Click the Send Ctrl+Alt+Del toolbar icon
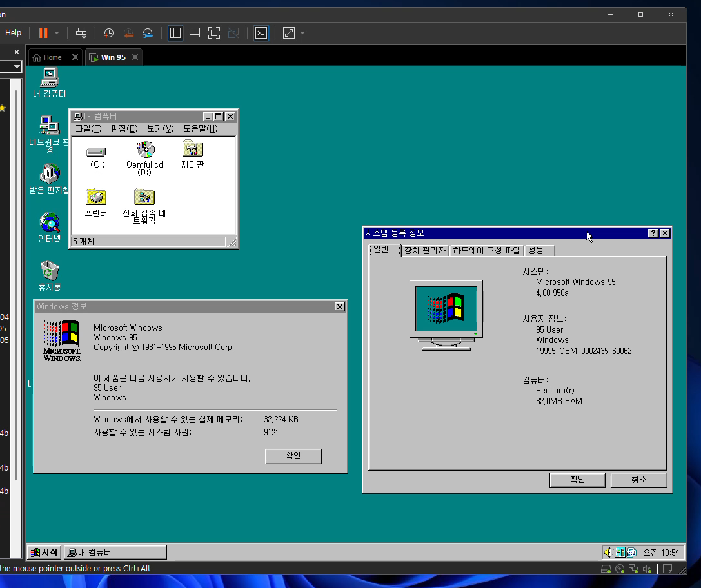The image size is (701, 588). coord(81,33)
